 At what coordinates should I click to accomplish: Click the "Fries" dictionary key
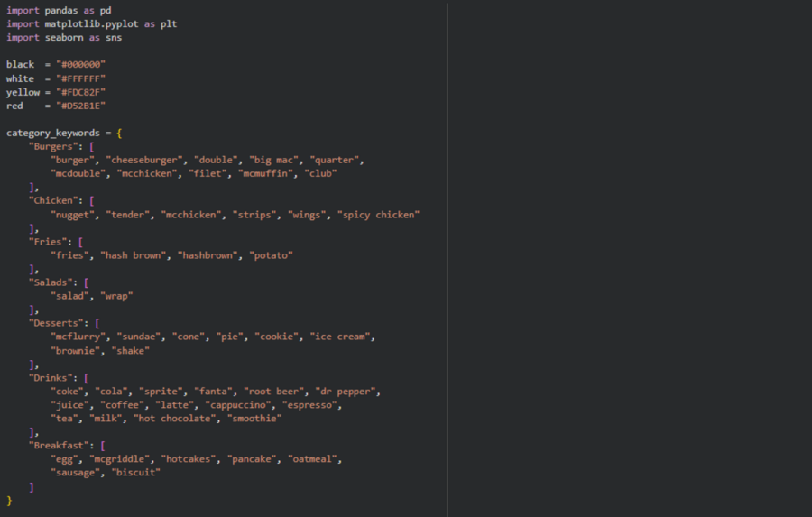(48, 242)
